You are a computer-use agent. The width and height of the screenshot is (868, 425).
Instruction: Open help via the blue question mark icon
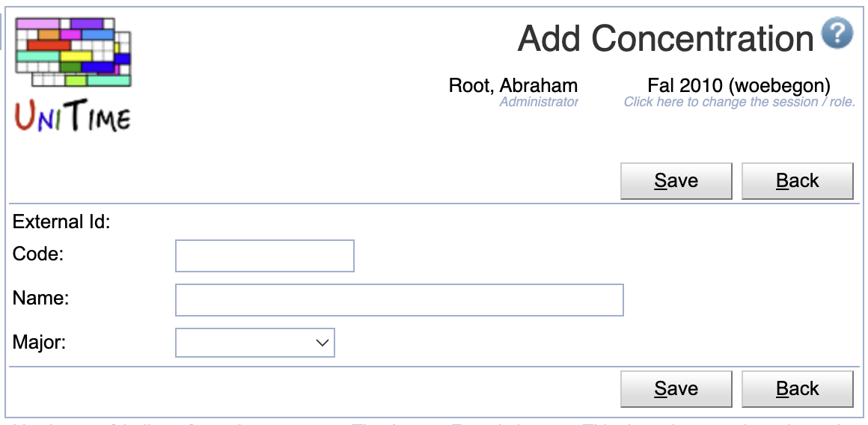point(837,33)
